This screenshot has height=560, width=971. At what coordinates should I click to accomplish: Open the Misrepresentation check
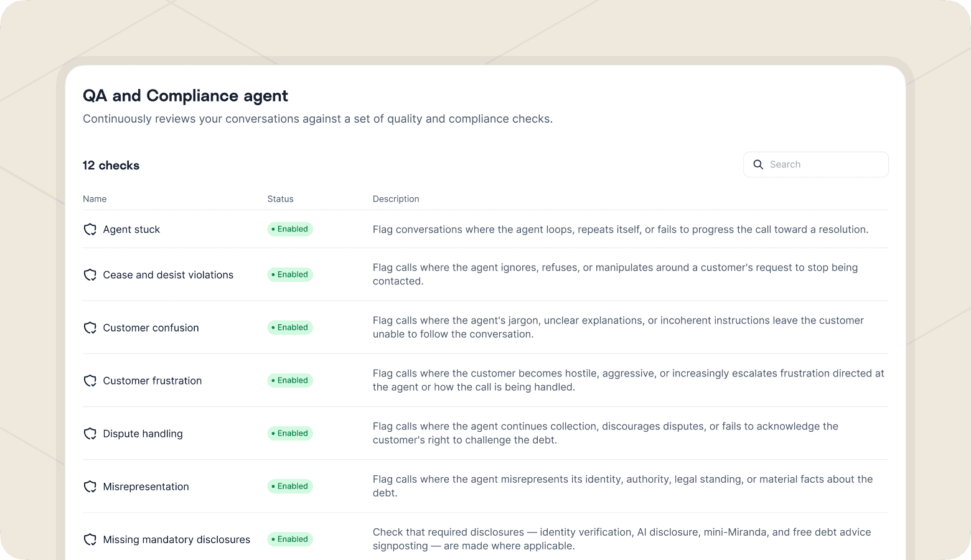click(146, 487)
